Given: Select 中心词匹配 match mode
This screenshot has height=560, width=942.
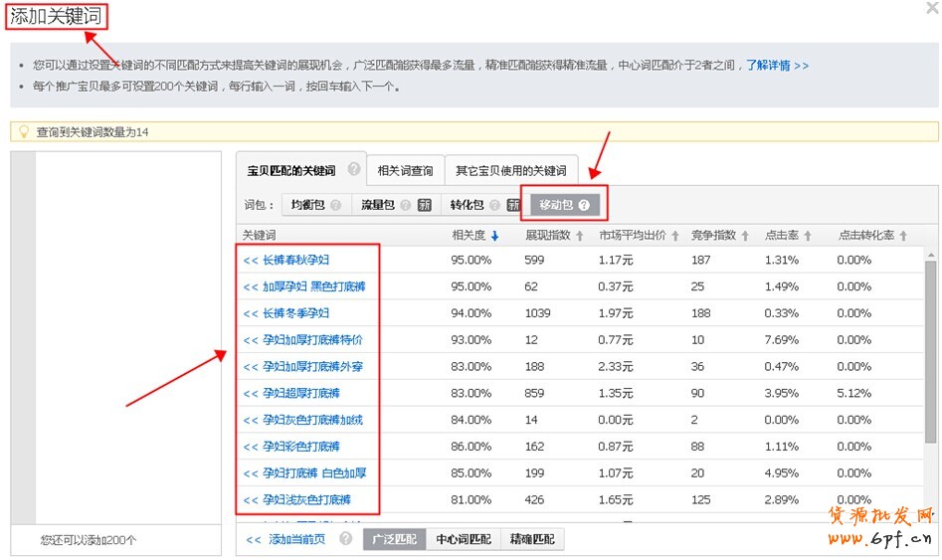Looking at the screenshot, I should [463, 539].
